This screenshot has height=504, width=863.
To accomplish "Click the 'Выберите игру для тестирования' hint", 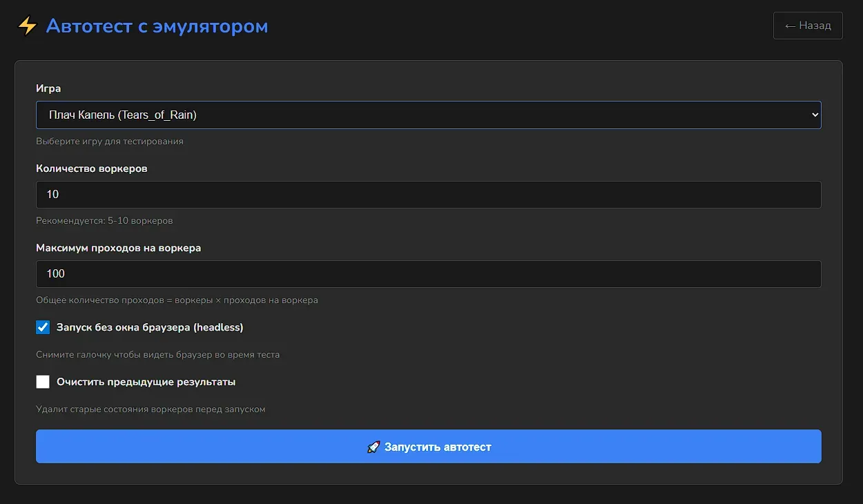I will [x=110, y=142].
